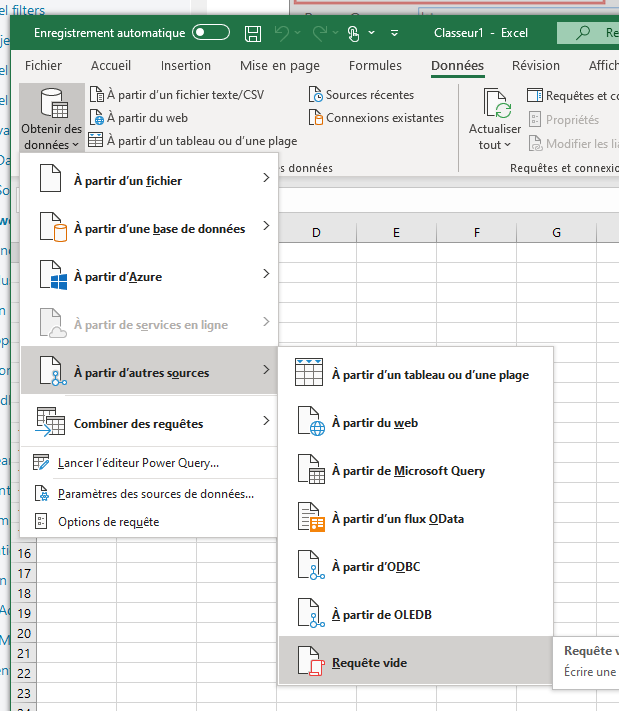Click the Save floppy disk icon

click(x=253, y=33)
